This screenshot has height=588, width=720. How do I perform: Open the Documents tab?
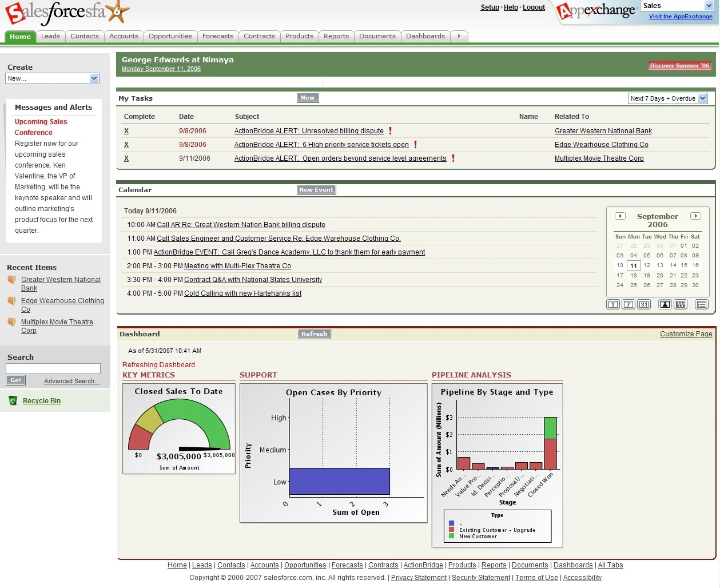[377, 36]
